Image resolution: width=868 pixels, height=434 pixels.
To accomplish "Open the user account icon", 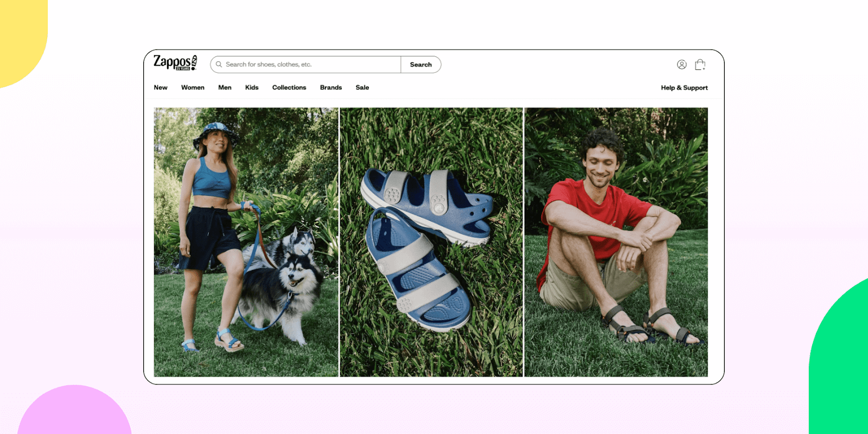I will coord(682,65).
